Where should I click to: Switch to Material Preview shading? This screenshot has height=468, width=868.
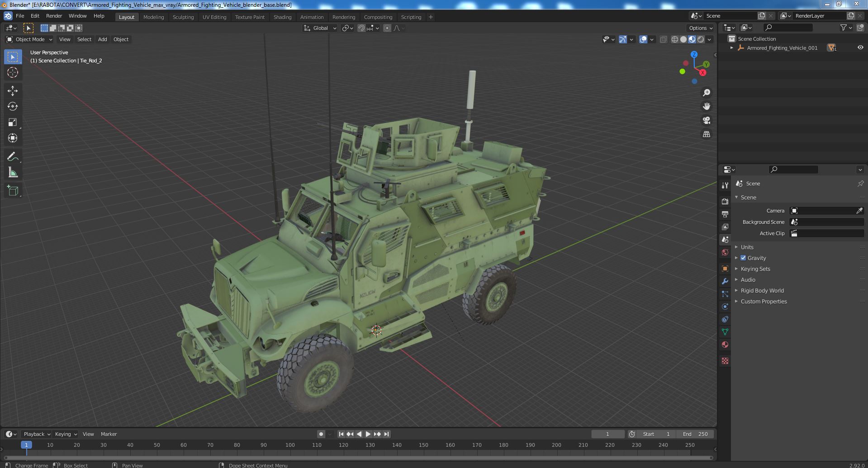coord(692,39)
